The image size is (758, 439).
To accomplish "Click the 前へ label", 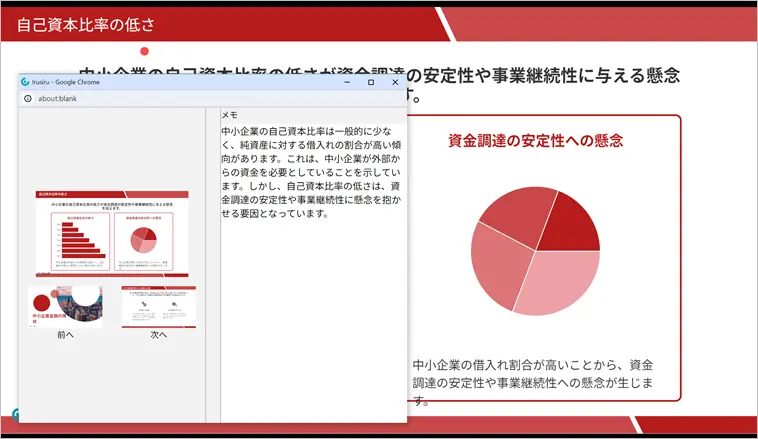I will coord(65,335).
